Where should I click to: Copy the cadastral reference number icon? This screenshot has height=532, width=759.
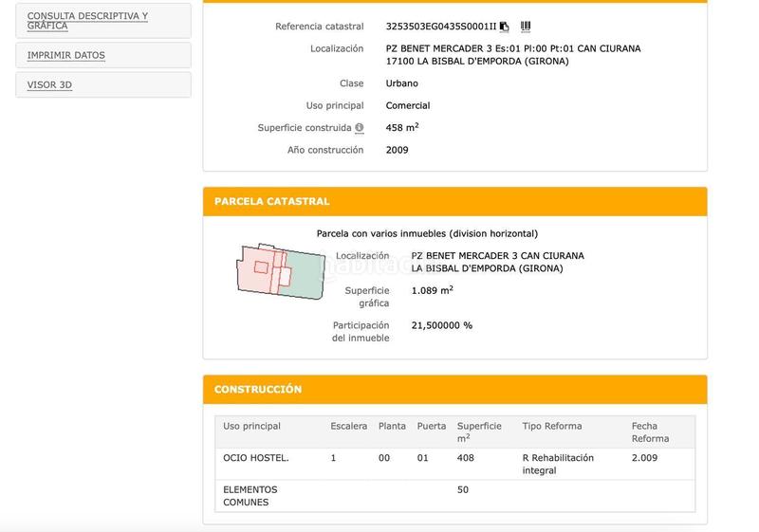click(x=505, y=27)
